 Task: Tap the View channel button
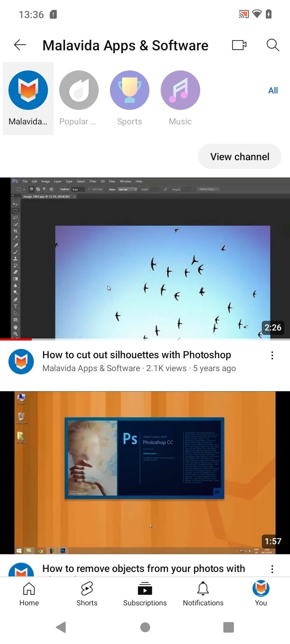240,157
